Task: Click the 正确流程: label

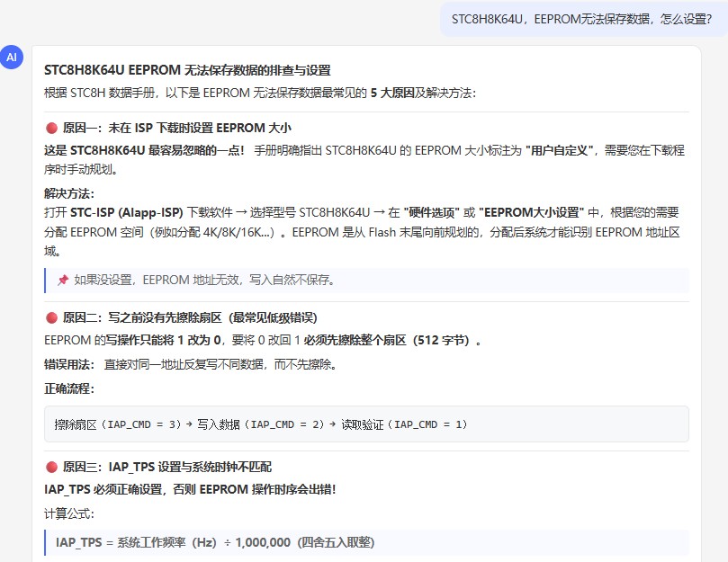Action: click(69, 388)
